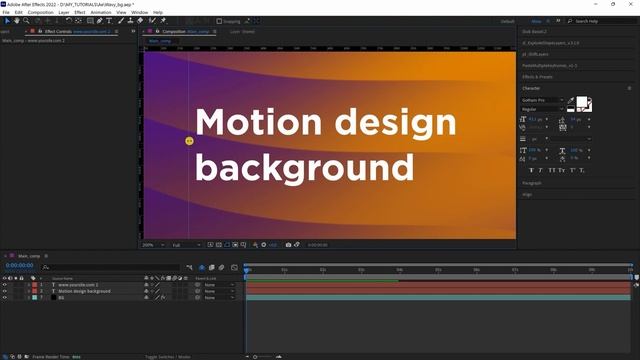This screenshot has width=640, height=360.
Task: Apply Faux Italic text style
Action: click(540, 170)
